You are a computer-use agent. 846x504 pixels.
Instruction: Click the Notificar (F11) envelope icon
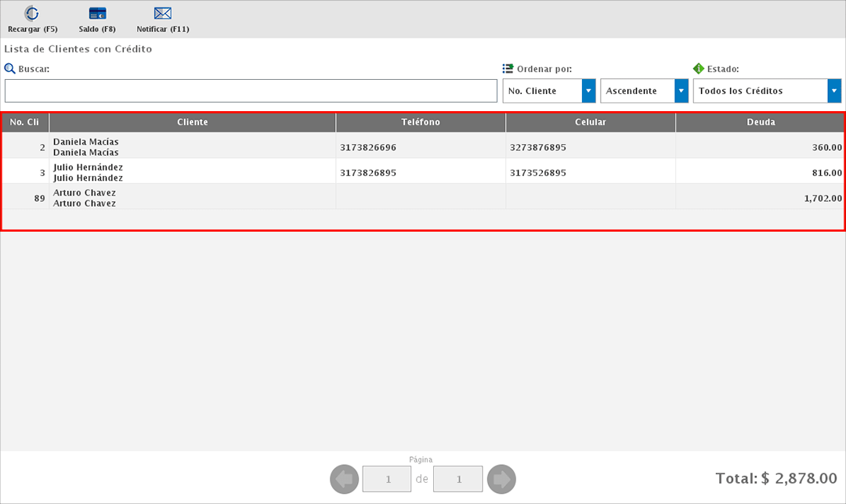[162, 13]
